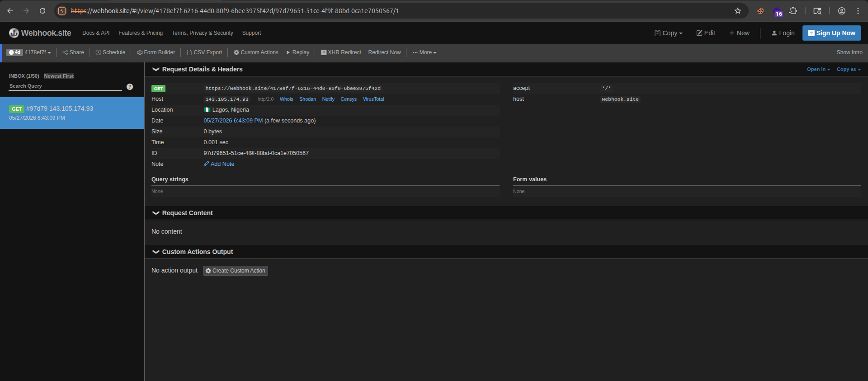This screenshot has width=868, height=381.
Task: Open Terms, Privacy & Security page
Action: pos(203,33)
